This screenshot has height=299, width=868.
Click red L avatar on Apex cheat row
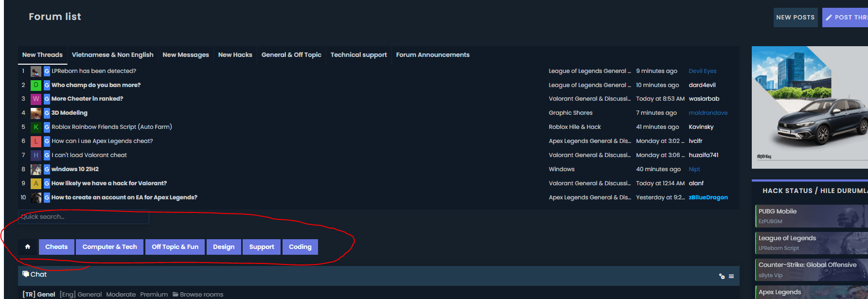[36, 141]
